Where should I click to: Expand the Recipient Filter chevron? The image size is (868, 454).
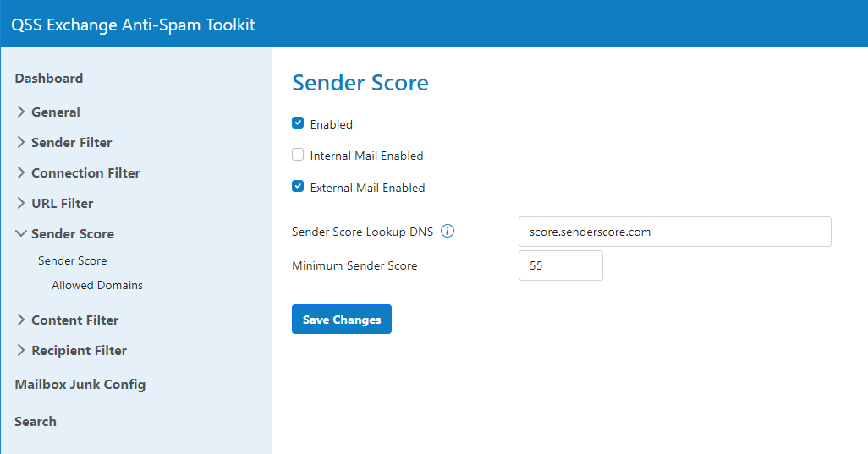click(x=21, y=350)
